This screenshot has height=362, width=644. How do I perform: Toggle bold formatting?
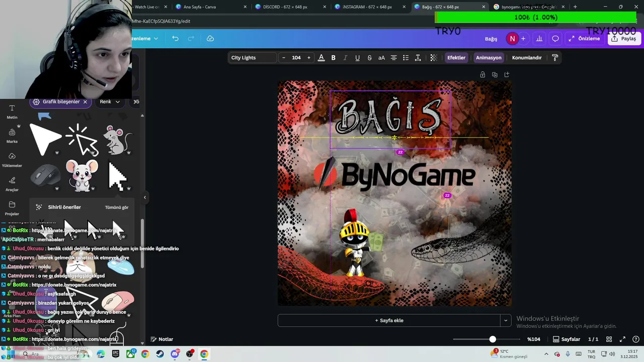(x=333, y=58)
